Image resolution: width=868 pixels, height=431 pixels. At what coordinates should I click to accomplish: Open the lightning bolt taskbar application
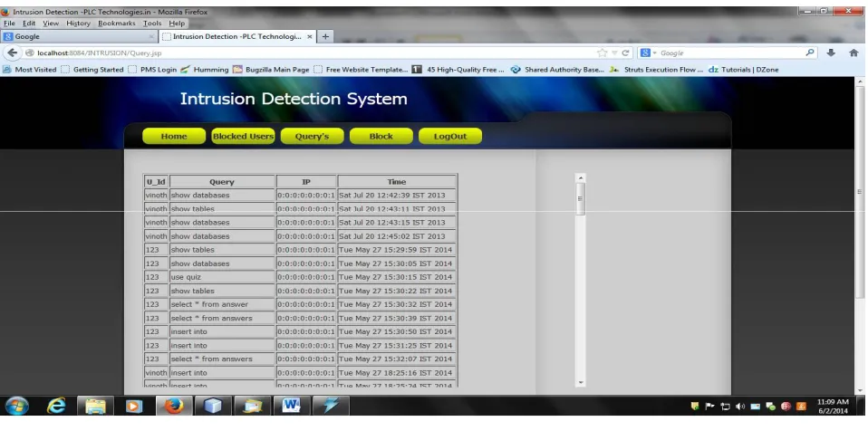tap(331, 407)
